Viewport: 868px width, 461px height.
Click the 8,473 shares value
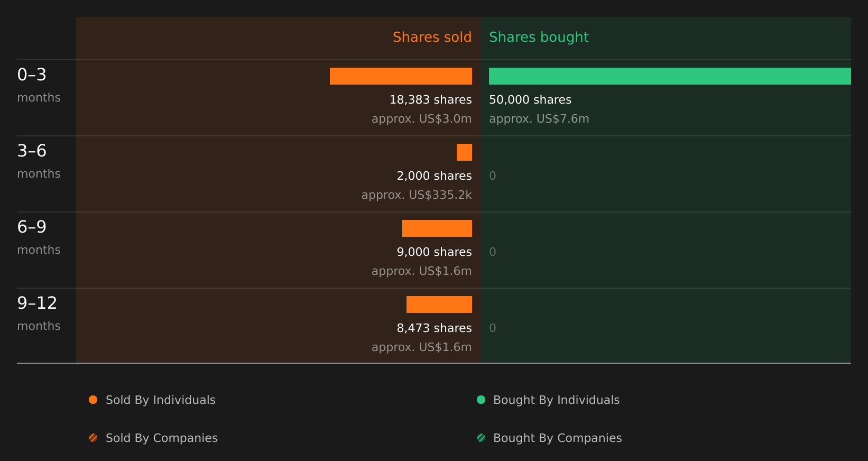tap(435, 328)
